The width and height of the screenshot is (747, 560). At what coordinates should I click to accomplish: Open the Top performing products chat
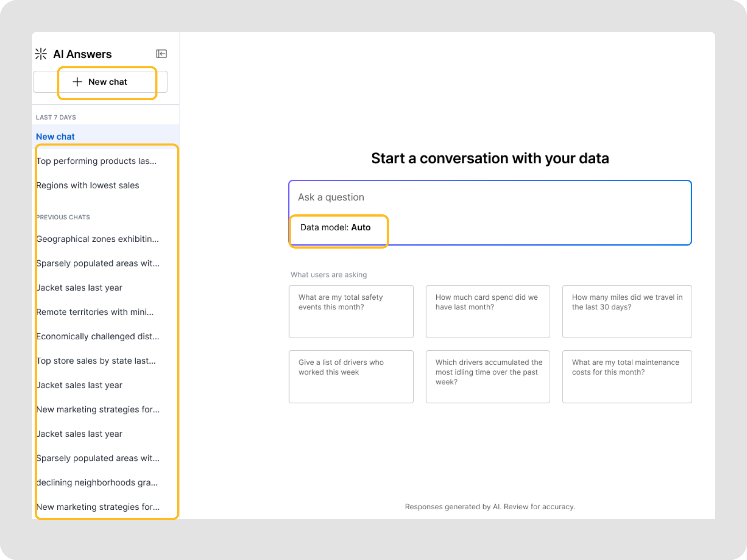(x=96, y=161)
